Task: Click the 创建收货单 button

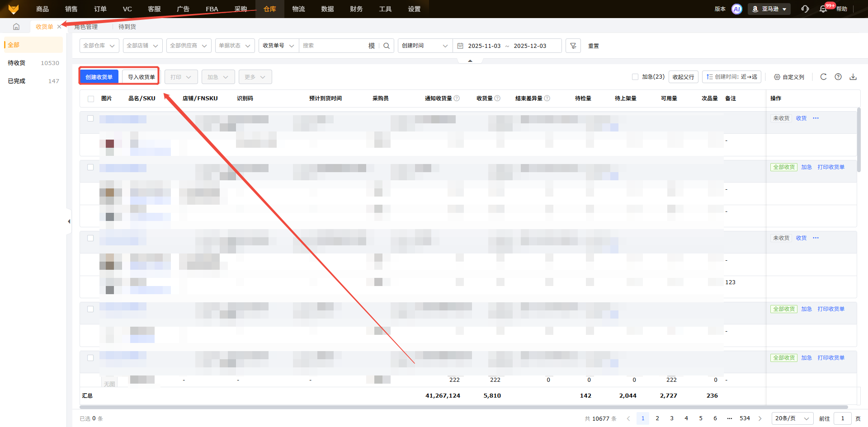Action: [99, 77]
